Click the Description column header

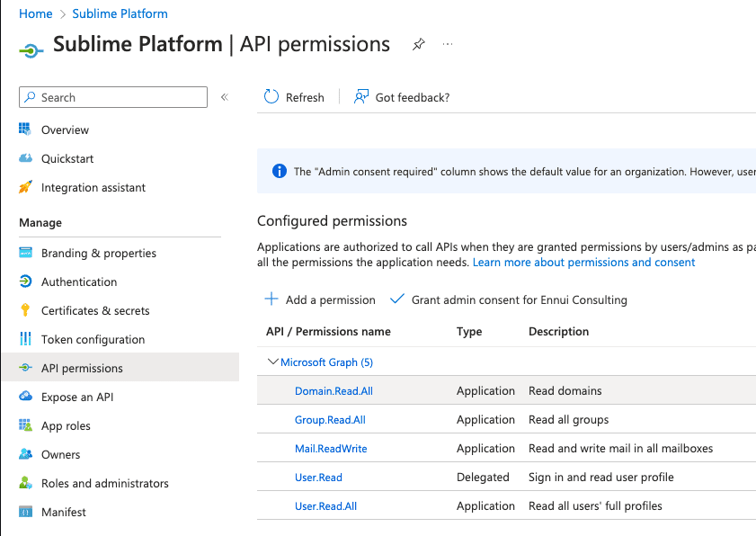(559, 332)
